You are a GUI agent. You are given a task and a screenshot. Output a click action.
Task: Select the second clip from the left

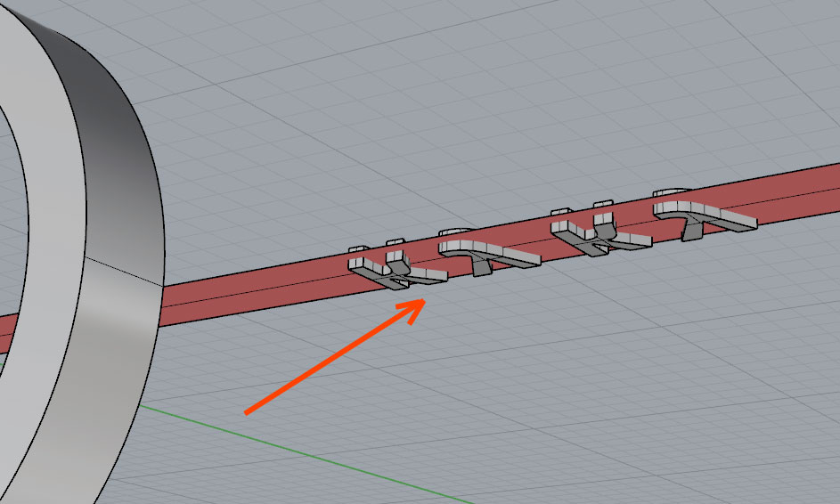[490, 252]
